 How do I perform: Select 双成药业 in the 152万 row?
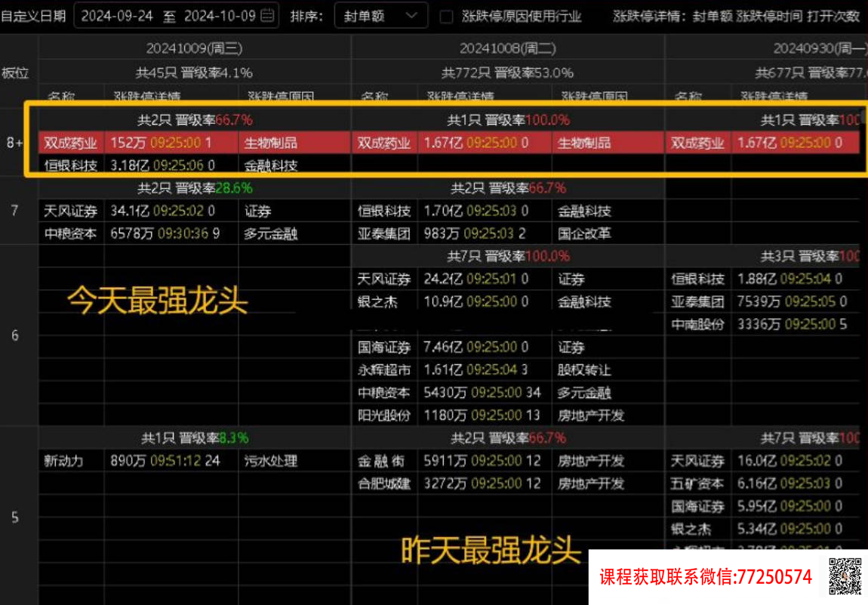pyautogui.click(x=71, y=143)
